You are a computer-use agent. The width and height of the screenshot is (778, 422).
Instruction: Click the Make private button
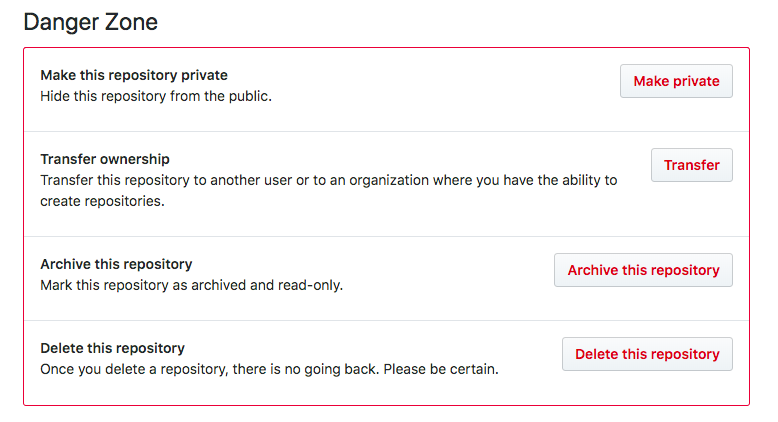point(676,81)
